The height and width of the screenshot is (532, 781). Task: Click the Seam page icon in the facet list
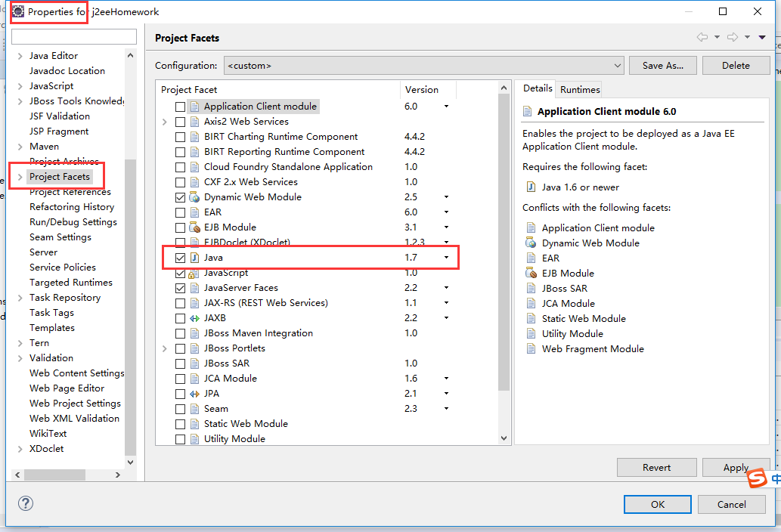point(195,409)
